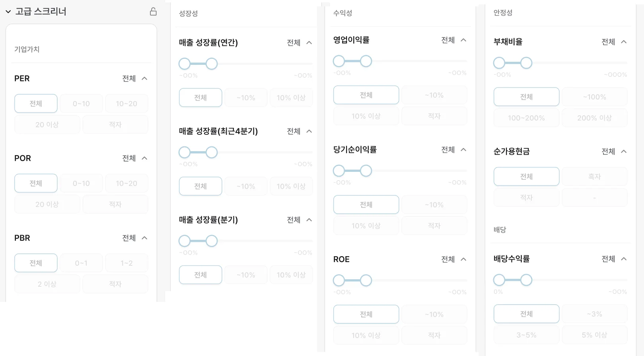644x356 pixels.
Task: Click right slider handle for 당기순이익률
Action: click(x=366, y=171)
